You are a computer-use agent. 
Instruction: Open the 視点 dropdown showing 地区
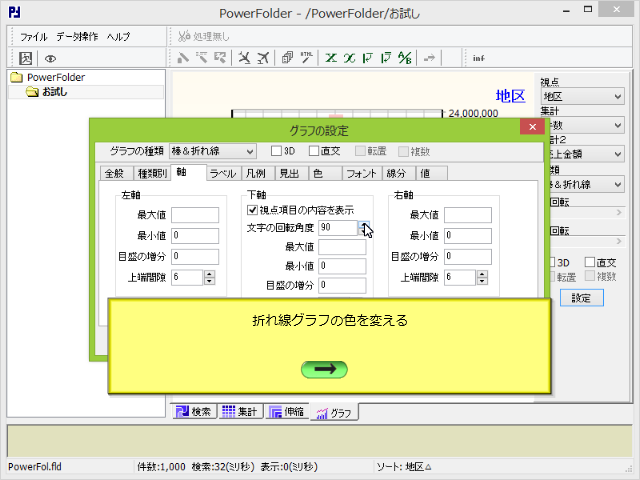pos(583,97)
